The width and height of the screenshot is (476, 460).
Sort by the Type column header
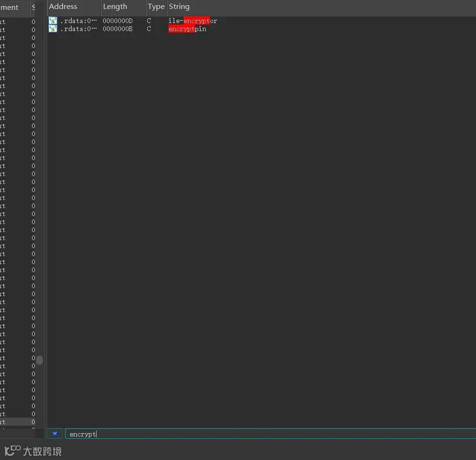click(156, 7)
